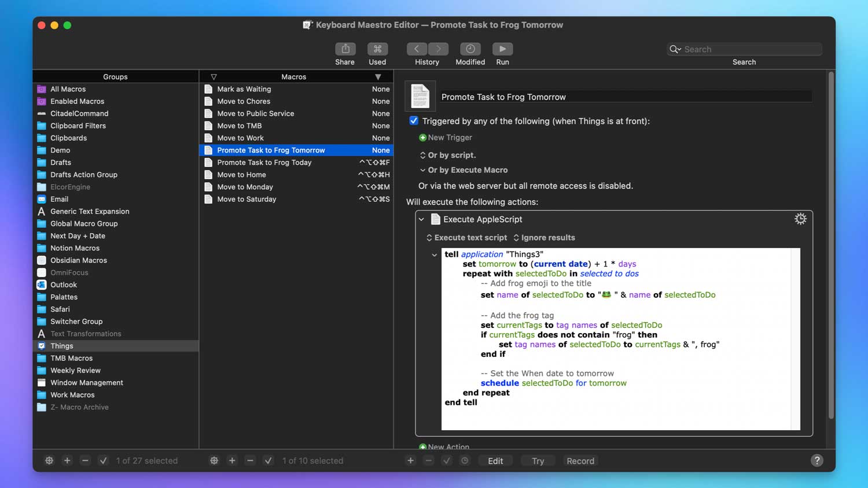Add a new macro with plus
Image resolution: width=868 pixels, height=488 pixels.
(x=232, y=461)
